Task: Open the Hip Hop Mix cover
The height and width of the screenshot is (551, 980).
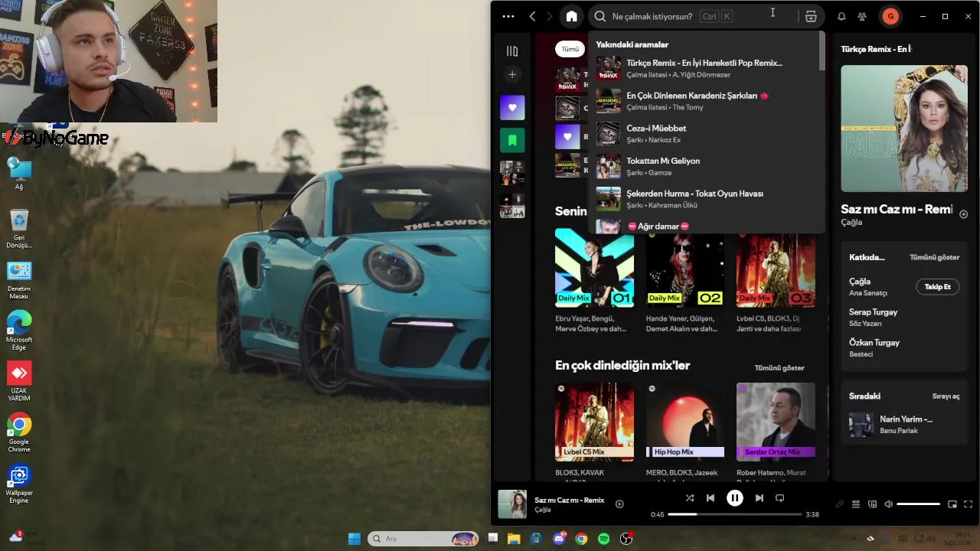Action: pos(684,422)
